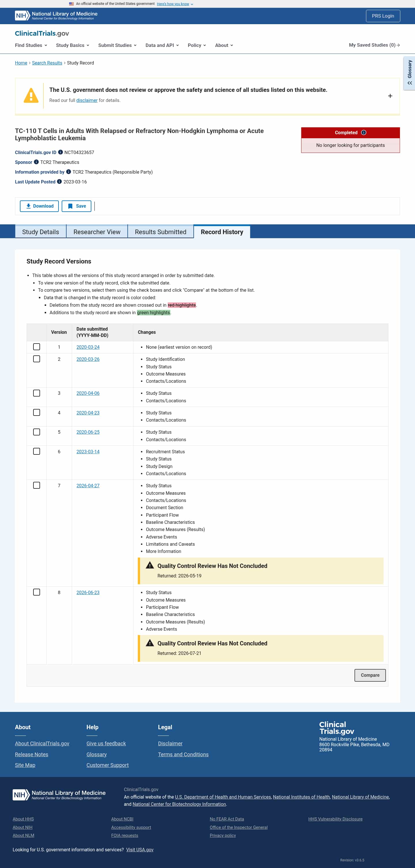The width and height of the screenshot is (415, 868).
Task: Open the Study Basics dropdown
Action: [x=73, y=45]
